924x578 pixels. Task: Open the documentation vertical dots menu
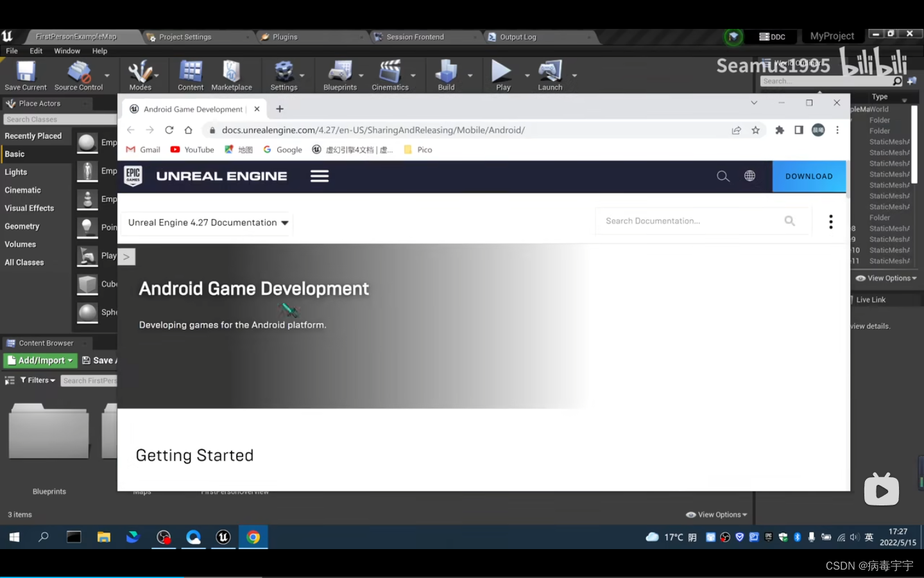[831, 222]
